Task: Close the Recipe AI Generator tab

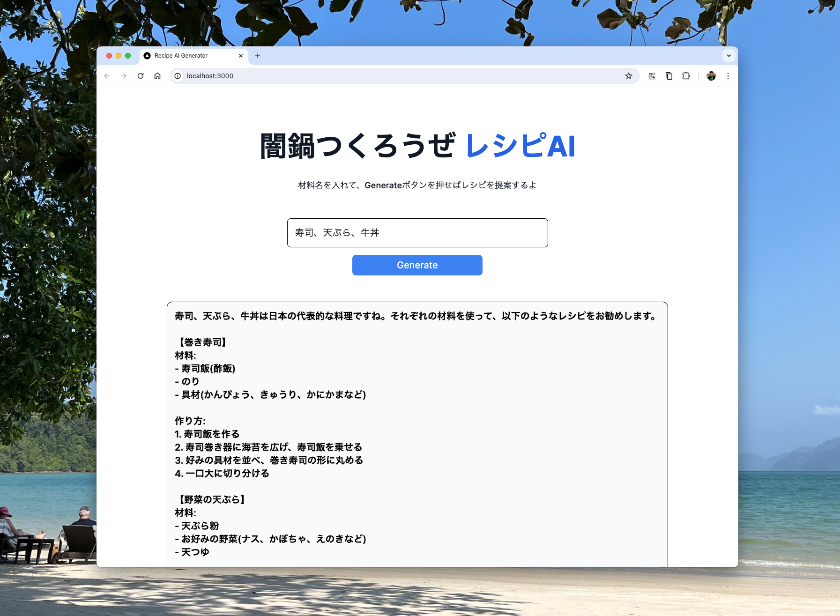Action: 240,56
